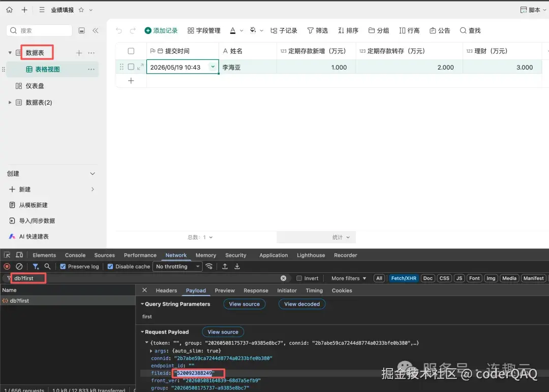
Task: Add a view with plus beside 数据表
Action: click(79, 53)
